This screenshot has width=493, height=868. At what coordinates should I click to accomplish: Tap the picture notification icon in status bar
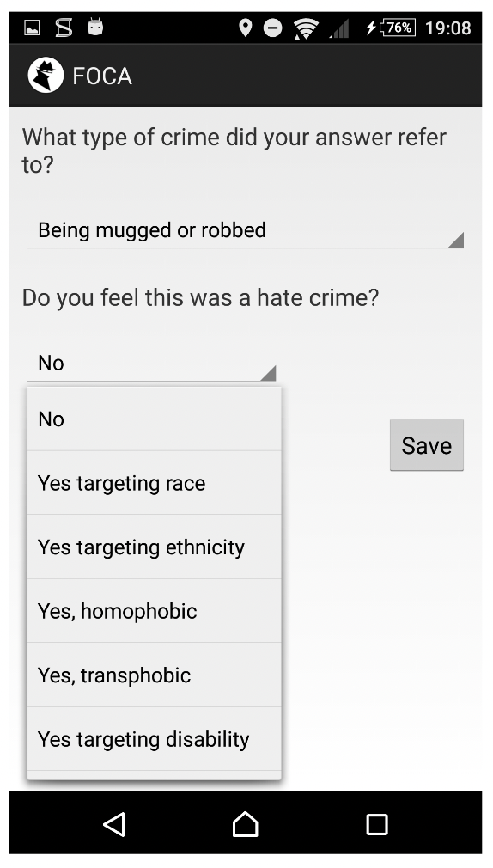[33, 28]
